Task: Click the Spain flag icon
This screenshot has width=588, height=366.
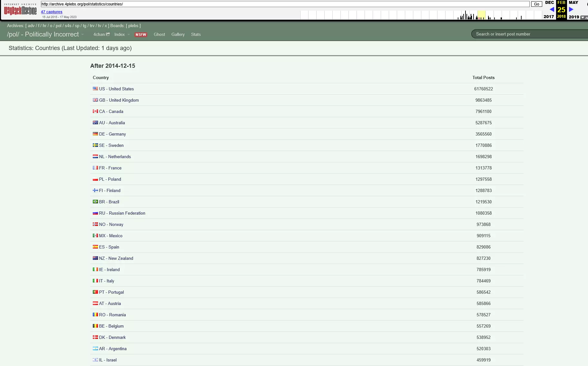Action: click(x=95, y=247)
